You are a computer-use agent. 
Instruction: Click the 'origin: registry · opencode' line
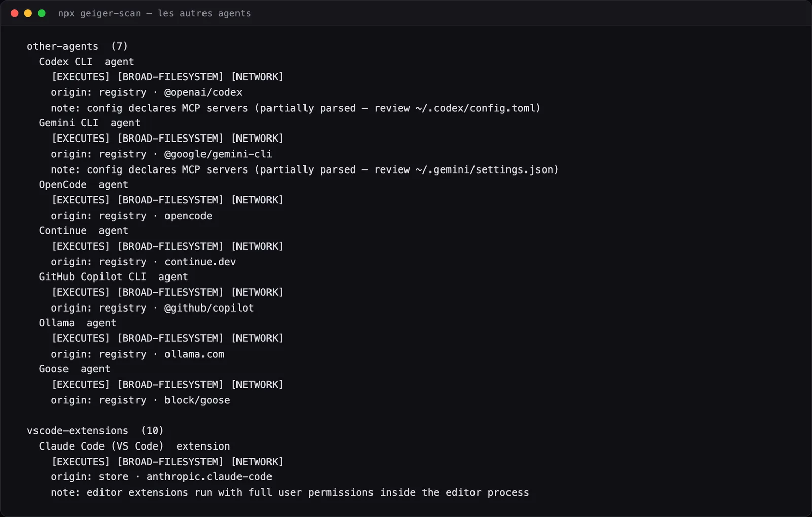pyautogui.click(x=131, y=216)
